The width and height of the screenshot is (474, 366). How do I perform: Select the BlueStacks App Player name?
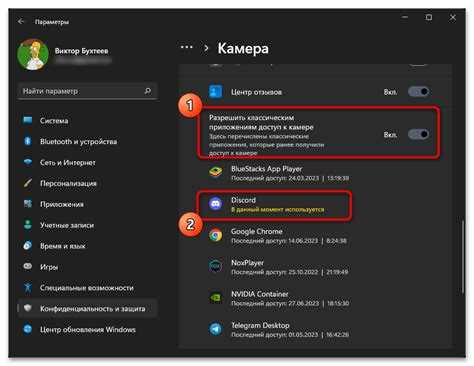tap(267, 169)
